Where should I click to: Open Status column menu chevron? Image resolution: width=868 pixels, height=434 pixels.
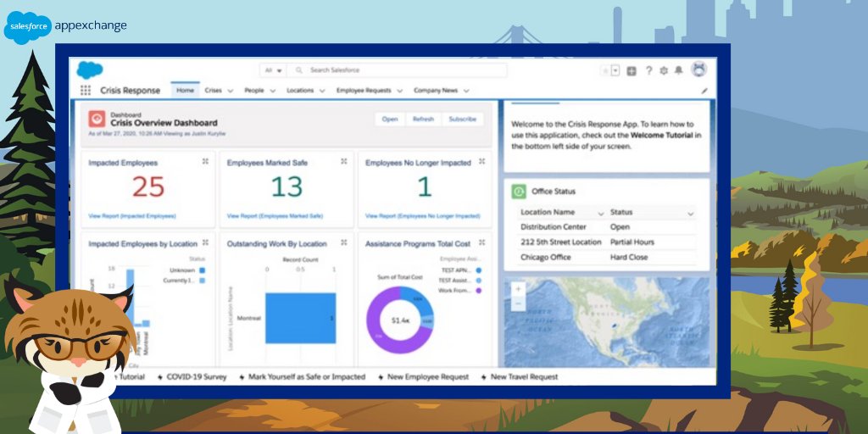coord(690,213)
